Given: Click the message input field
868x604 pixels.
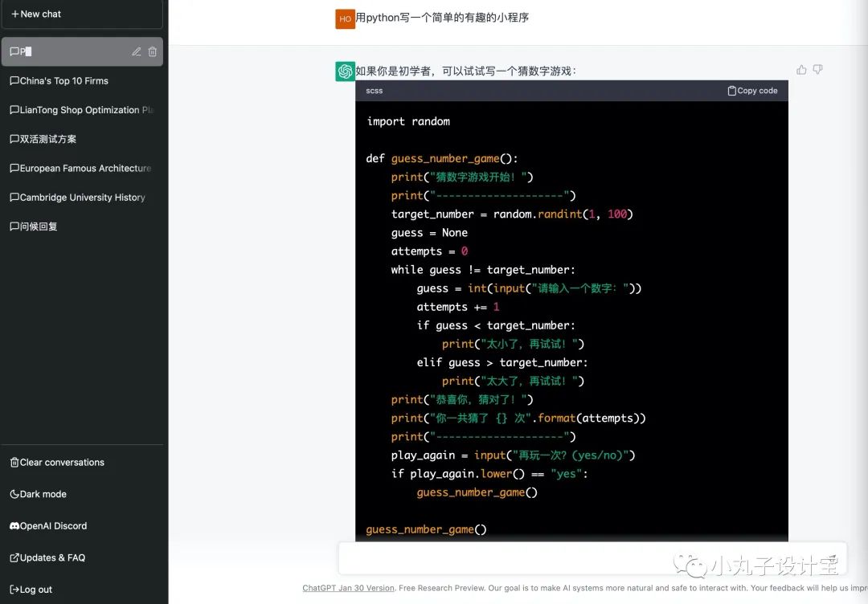Looking at the screenshot, I should [x=592, y=558].
